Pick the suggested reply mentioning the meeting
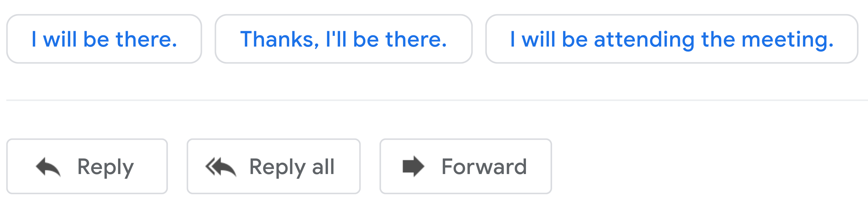This screenshot has height=214, width=868. (671, 39)
